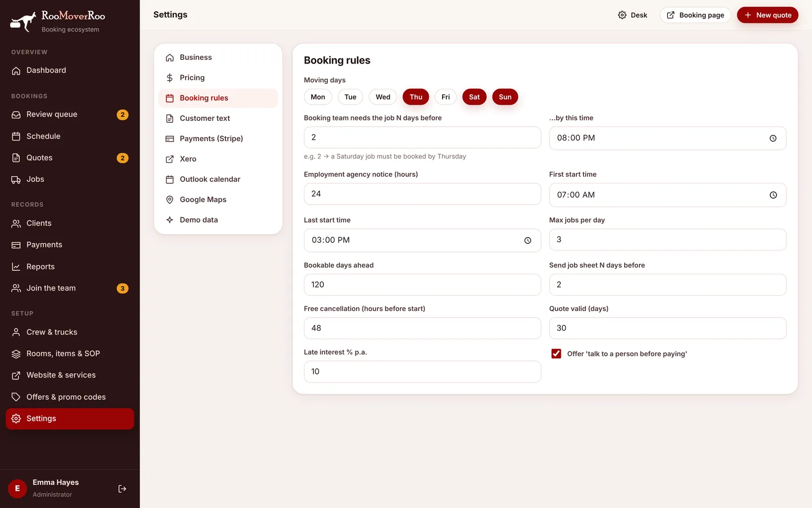Open Outlook calendar settings
812x508 pixels.
coord(218,179)
